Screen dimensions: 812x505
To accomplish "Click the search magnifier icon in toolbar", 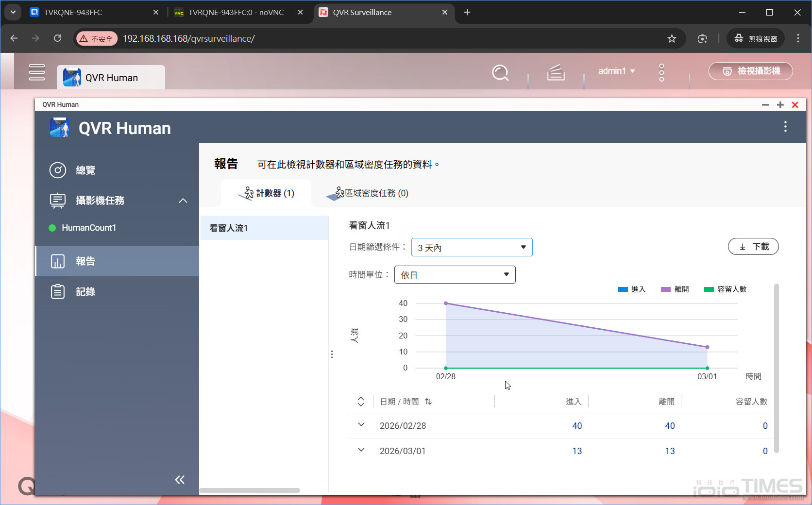I will pos(500,73).
